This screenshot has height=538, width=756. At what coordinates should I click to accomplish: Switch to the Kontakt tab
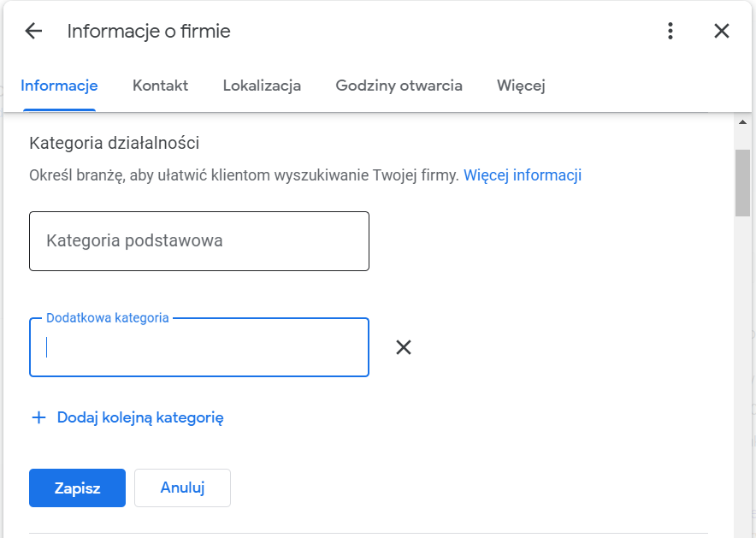tap(160, 86)
